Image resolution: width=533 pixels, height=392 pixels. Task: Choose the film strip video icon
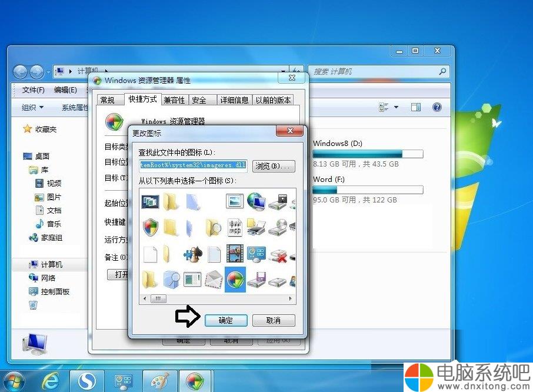pos(235,253)
